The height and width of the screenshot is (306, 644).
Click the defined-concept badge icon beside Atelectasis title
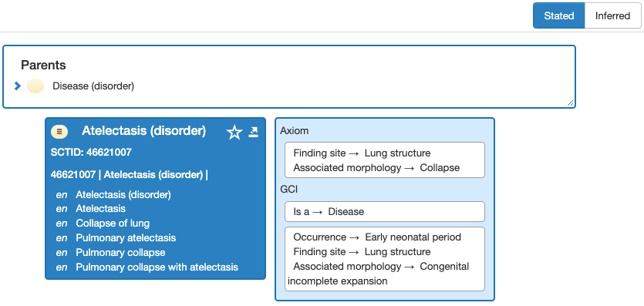(59, 132)
